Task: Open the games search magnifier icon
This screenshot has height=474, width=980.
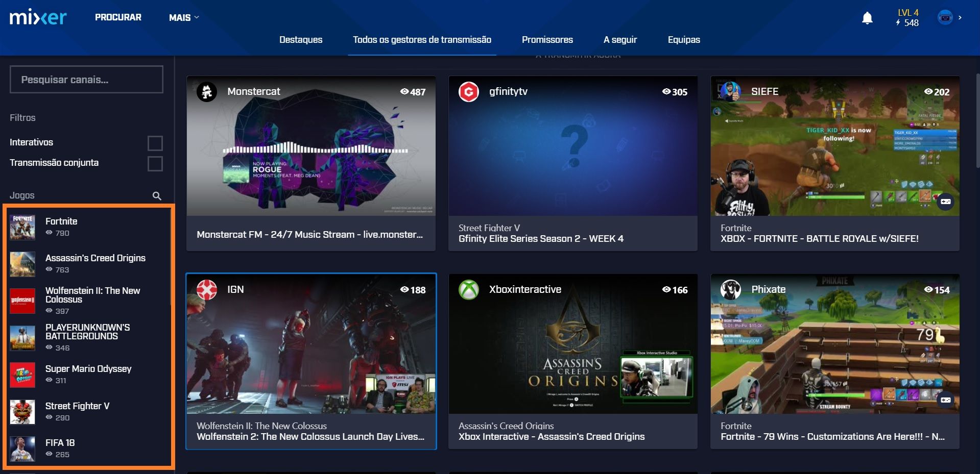Action: click(157, 196)
